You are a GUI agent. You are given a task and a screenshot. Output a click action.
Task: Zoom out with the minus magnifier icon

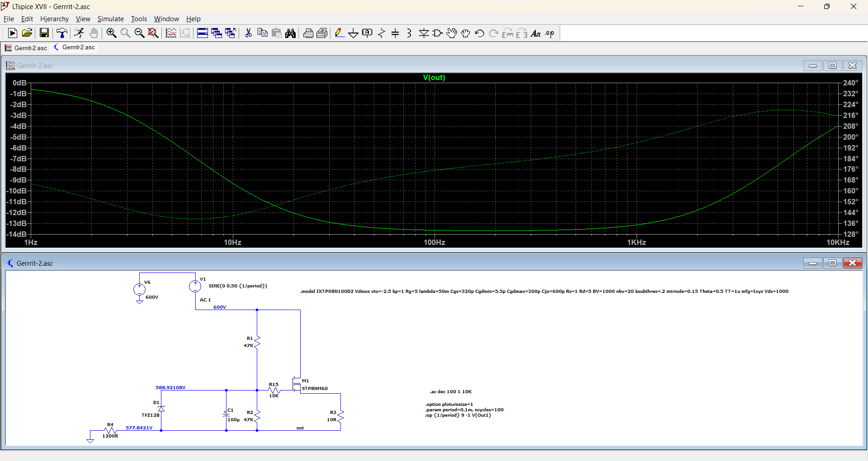click(139, 33)
